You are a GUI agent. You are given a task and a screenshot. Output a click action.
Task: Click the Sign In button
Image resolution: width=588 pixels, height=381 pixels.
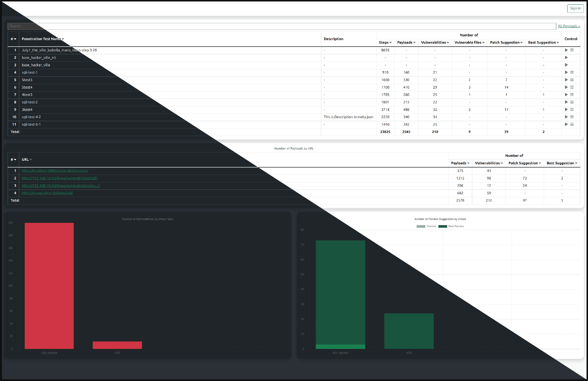point(575,8)
